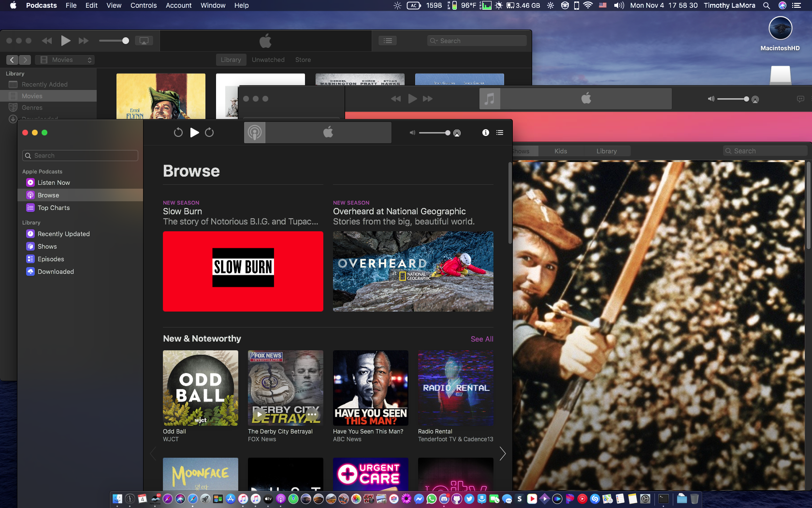
Task: Open the Odd Ball podcast cover
Action: [201, 388]
